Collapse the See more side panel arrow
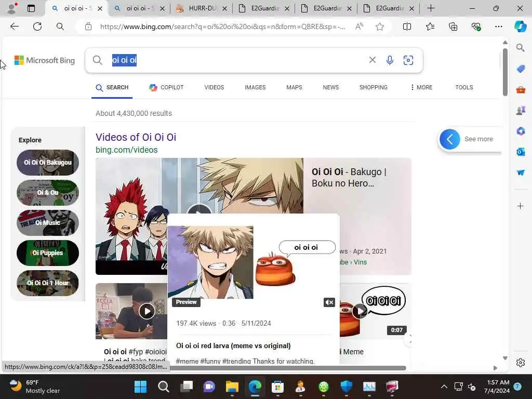 pyautogui.click(x=449, y=139)
